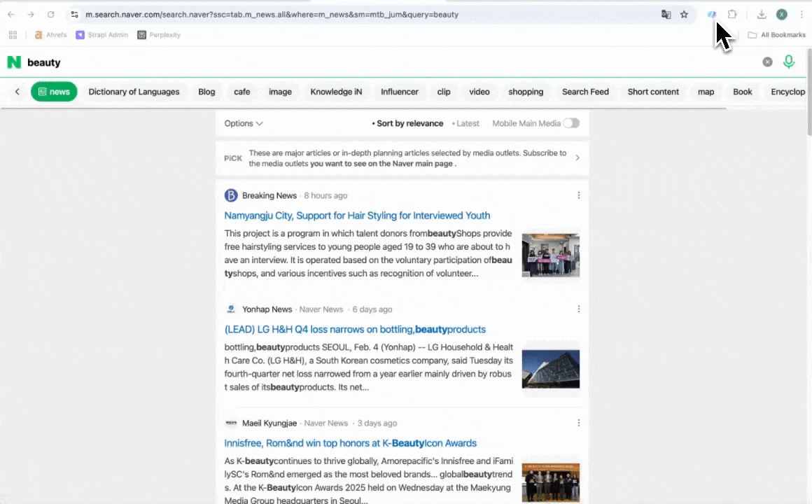Open Innisfree K-Beauty Icon Awards headline
Viewport: 812px width, 504px height.
350,443
